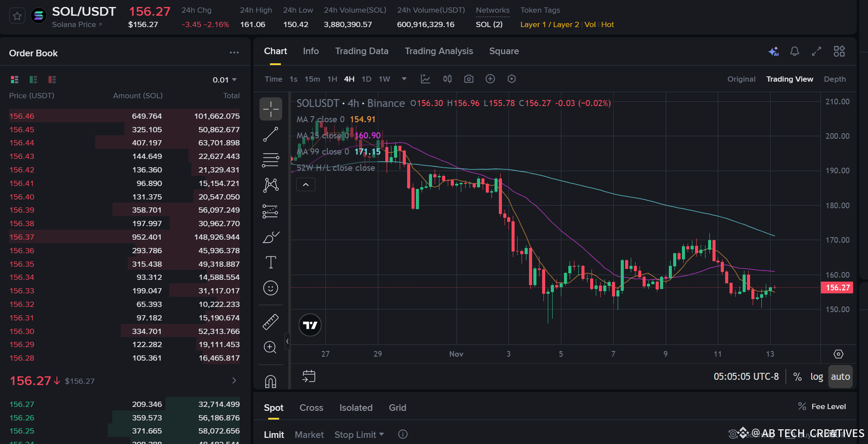Open the Trading Analysis tab
The image size is (868, 444).
click(x=439, y=51)
